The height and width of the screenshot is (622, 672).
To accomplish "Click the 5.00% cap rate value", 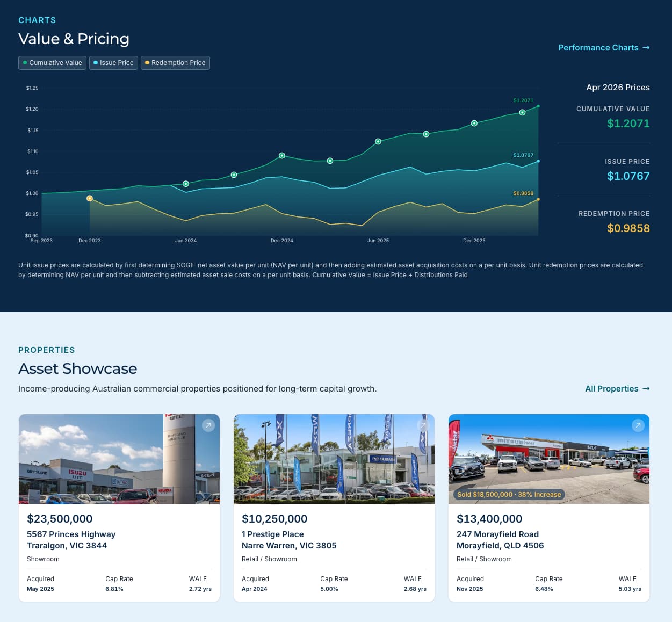I will 329,589.
